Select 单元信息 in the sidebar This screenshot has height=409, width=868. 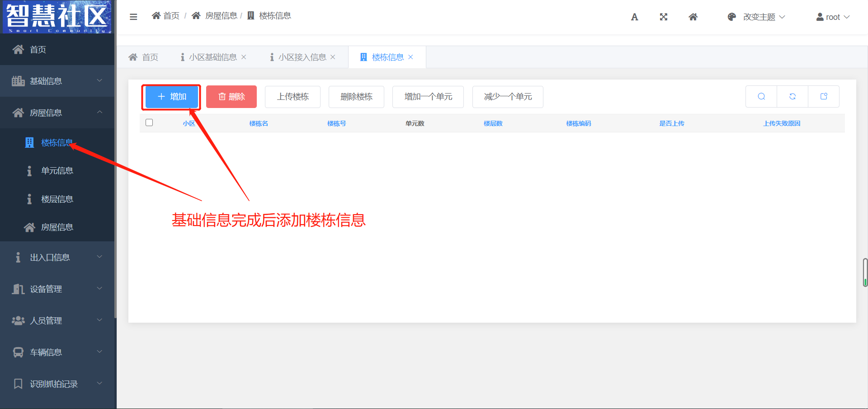click(x=57, y=171)
